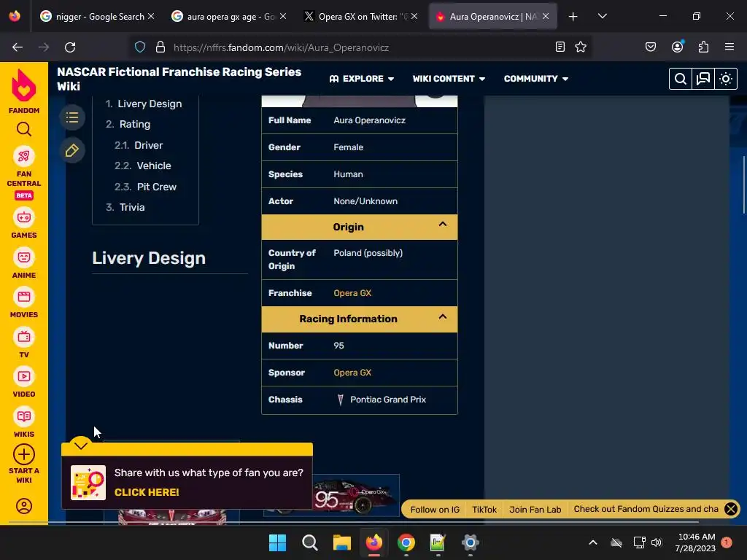Screen dimensions: 747x560
Task: Expand the Explore dropdown menu
Action: pos(362,79)
